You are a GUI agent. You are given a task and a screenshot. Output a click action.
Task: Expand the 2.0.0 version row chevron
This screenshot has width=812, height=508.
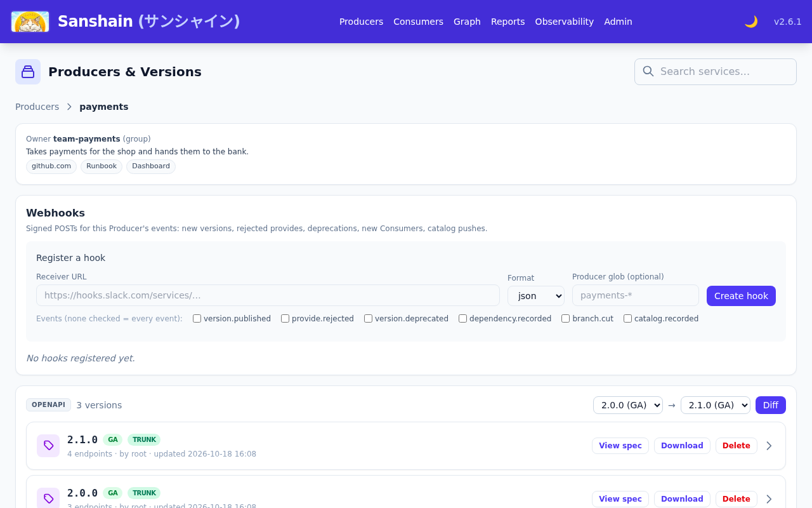point(769,499)
